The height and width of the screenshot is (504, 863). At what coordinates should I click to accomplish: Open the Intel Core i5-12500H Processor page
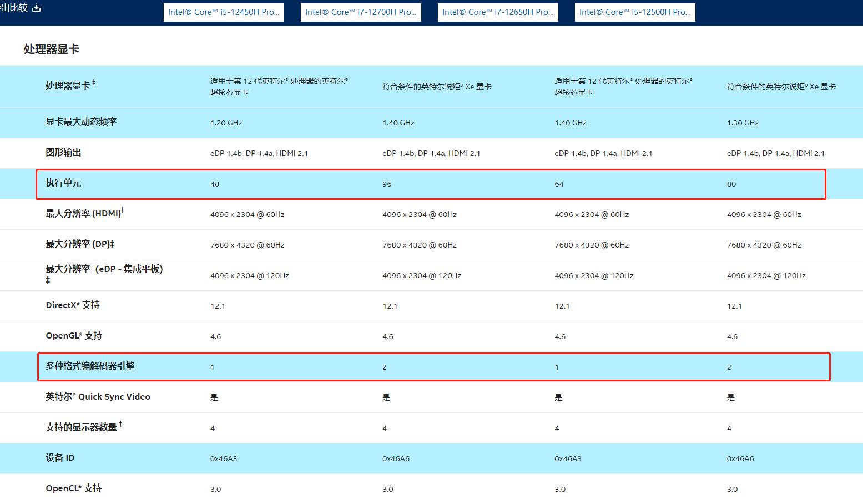click(x=634, y=12)
